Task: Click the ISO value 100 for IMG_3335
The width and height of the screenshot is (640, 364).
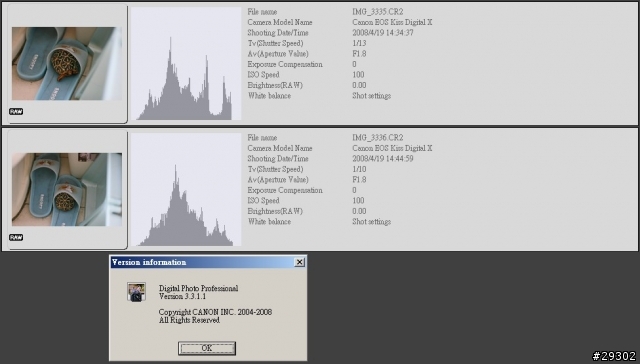Action: [x=358, y=75]
